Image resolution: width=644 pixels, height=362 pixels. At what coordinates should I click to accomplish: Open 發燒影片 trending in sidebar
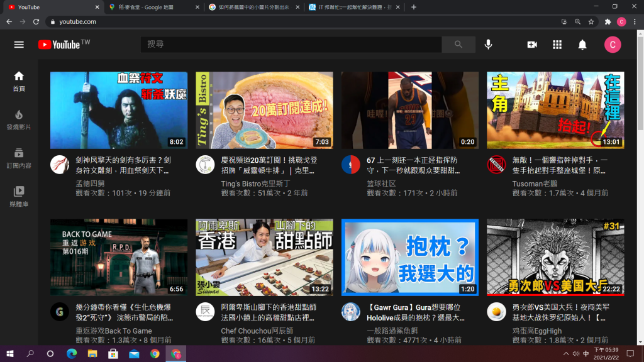pos(19,120)
